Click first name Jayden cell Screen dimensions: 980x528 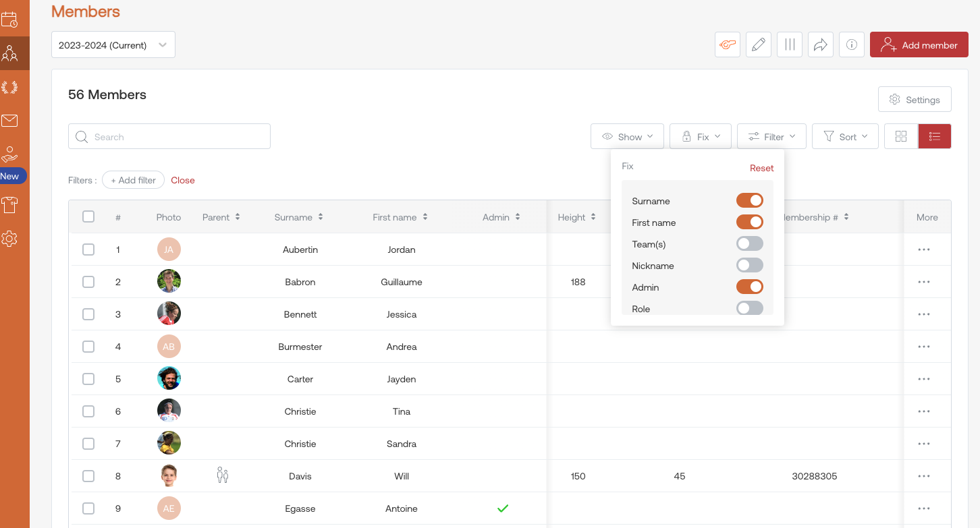402,379
